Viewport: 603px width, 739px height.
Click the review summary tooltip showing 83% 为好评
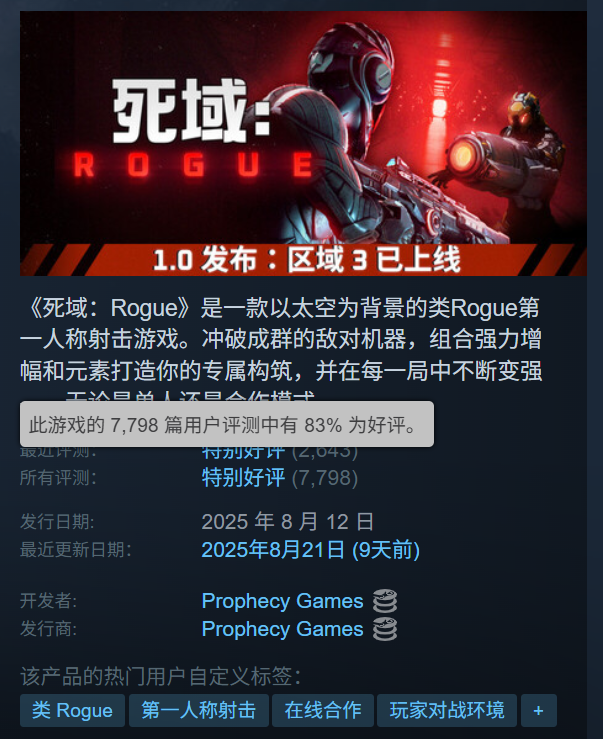(x=227, y=424)
